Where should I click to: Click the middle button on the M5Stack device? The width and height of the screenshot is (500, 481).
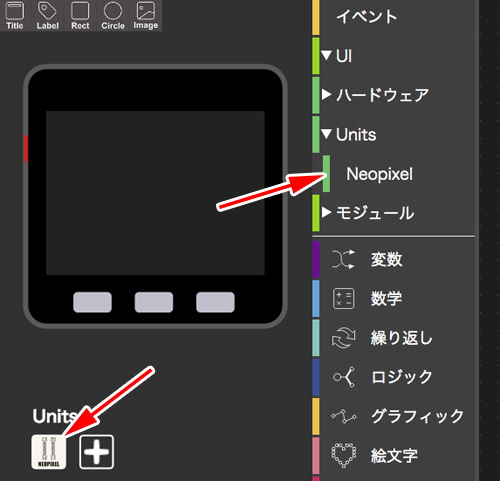pyautogui.click(x=154, y=302)
